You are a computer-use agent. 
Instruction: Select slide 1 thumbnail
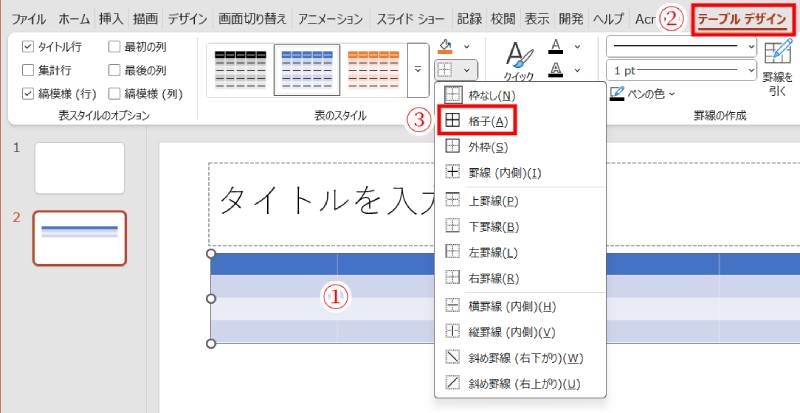click(x=80, y=168)
